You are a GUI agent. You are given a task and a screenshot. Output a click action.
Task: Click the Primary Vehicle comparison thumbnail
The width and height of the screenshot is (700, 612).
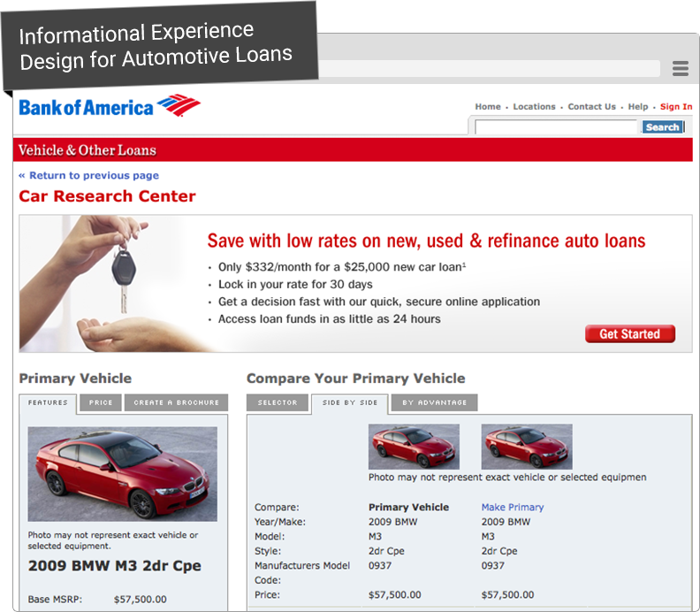[414, 447]
